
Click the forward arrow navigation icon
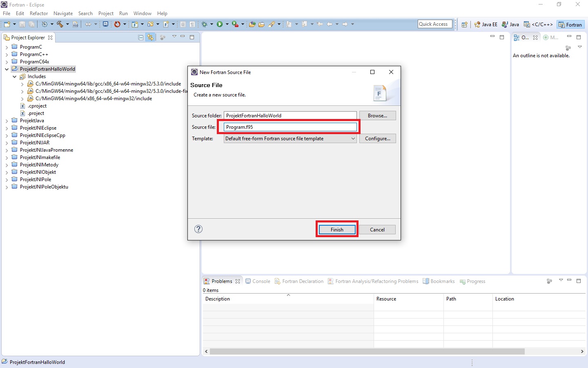tap(345, 25)
